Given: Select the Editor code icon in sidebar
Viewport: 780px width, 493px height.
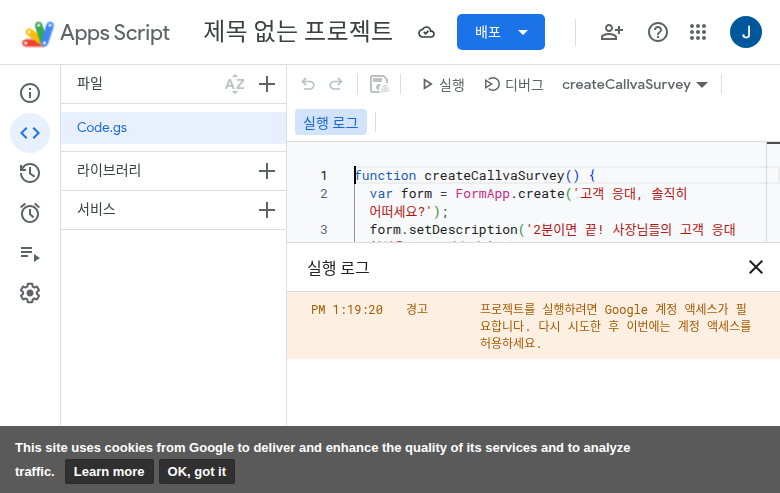Looking at the screenshot, I should pyautogui.click(x=30, y=133).
